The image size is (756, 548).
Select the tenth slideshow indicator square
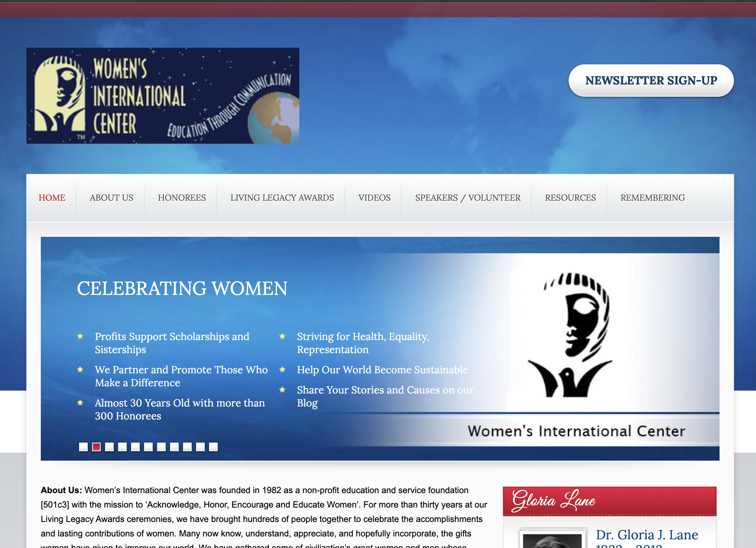coord(200,447)
